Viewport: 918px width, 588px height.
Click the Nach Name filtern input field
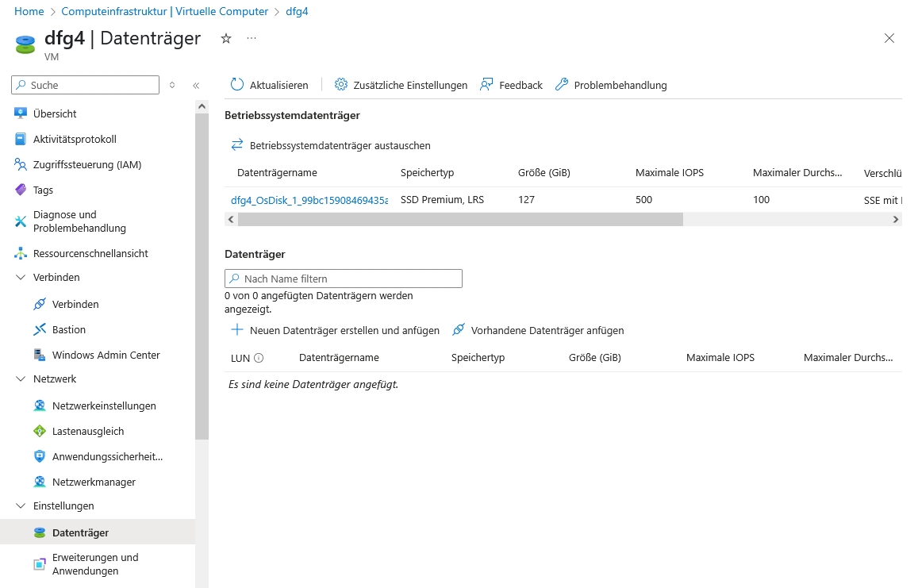pos(344,279)
